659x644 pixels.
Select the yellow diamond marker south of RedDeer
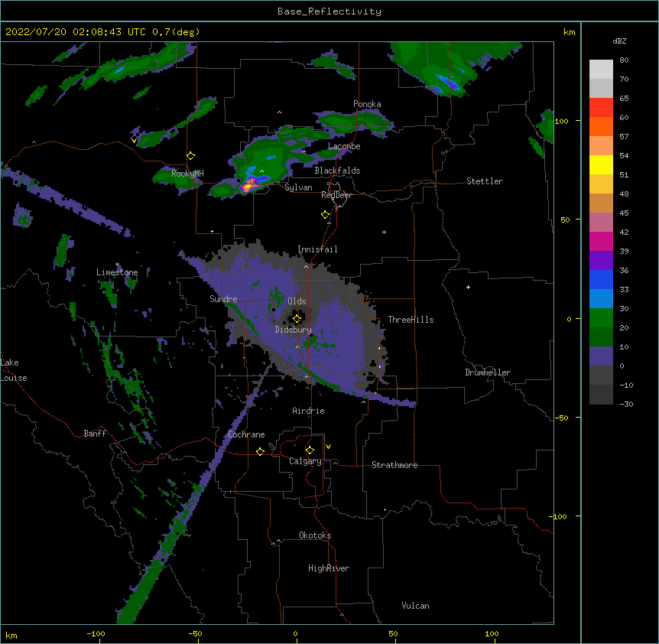326,215
